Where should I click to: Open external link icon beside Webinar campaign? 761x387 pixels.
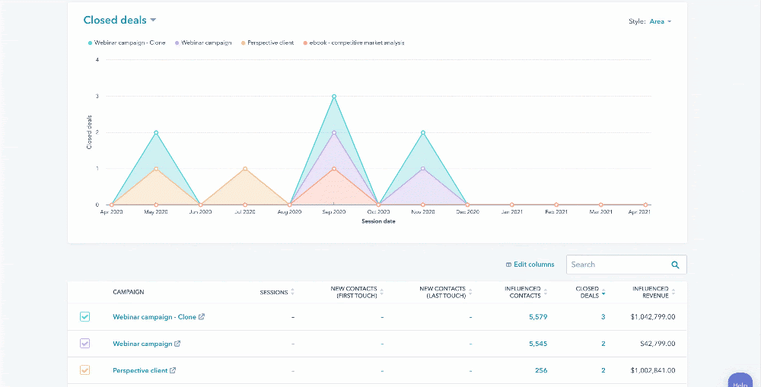[x=177, y=344]
